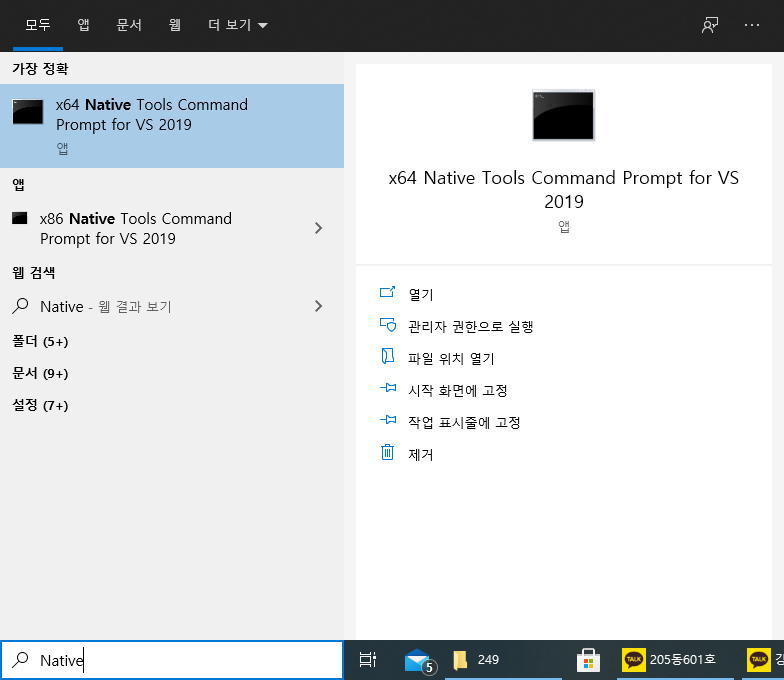Choose 파일 위치 열기
The width and height of the screenshot is (784, 680).
click(x=451, y=358)
